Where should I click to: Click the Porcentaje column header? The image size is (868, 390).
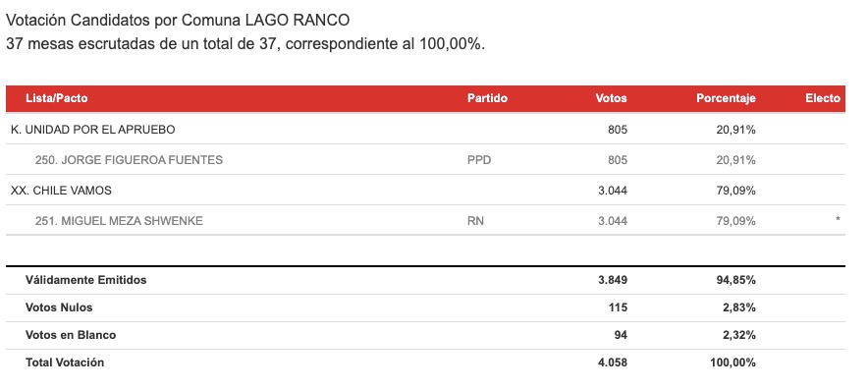(726, 98)
